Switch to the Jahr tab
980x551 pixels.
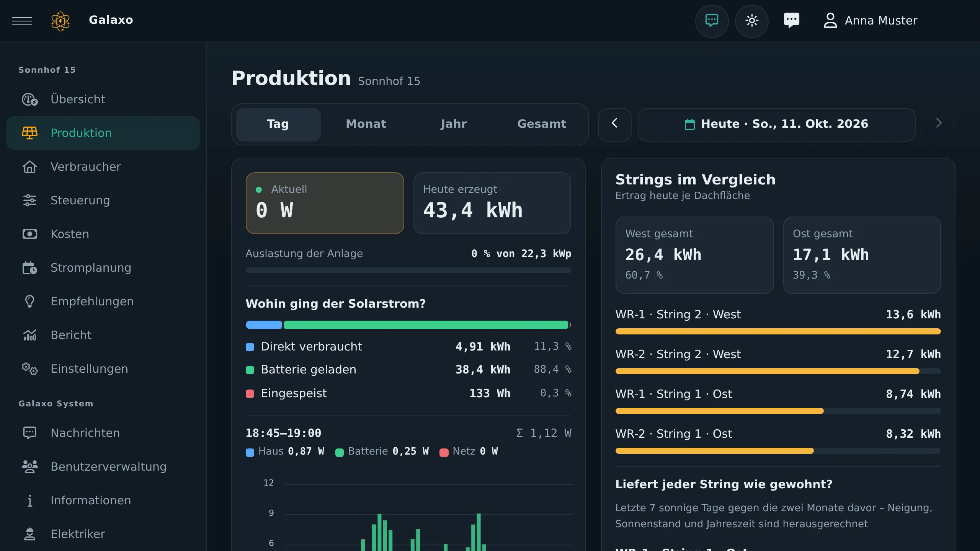point(454,124)
